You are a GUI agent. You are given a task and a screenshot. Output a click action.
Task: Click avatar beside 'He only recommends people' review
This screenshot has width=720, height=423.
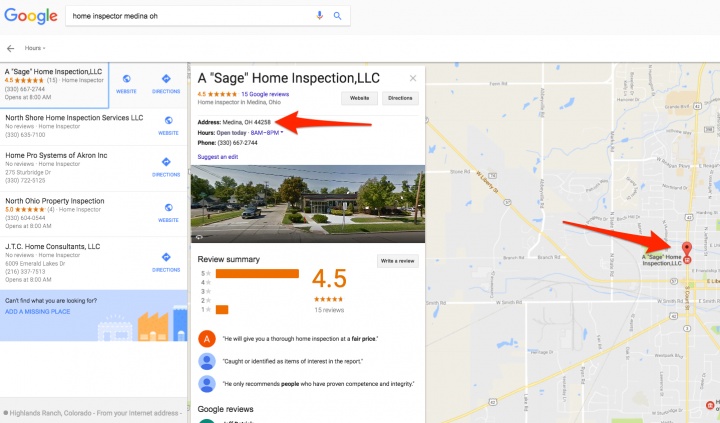tap(207, 384)
